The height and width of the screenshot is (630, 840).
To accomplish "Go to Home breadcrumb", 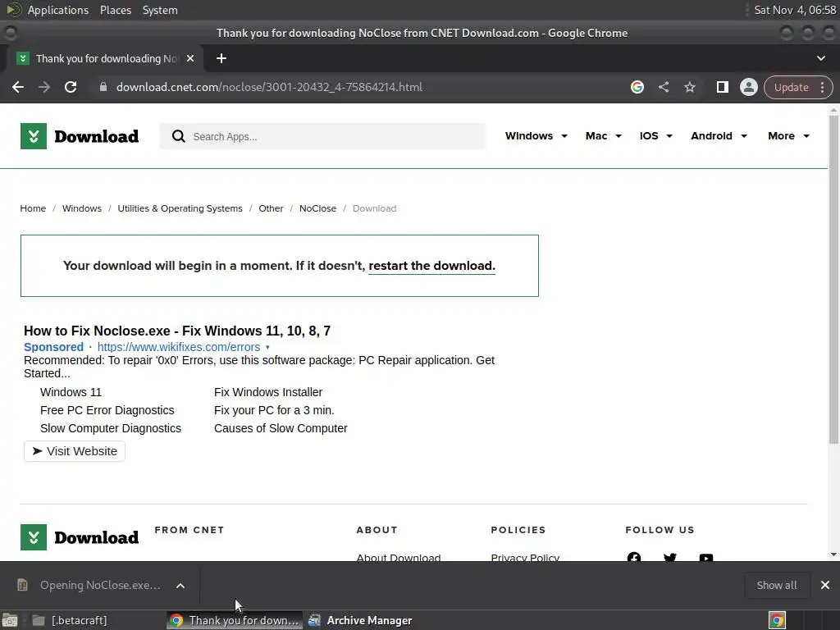I will point(33,208).
